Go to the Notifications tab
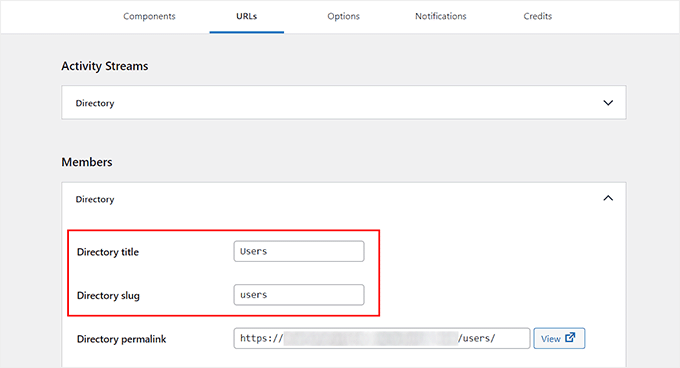This screenshot has height=368, width=680. tap(441, 16)
